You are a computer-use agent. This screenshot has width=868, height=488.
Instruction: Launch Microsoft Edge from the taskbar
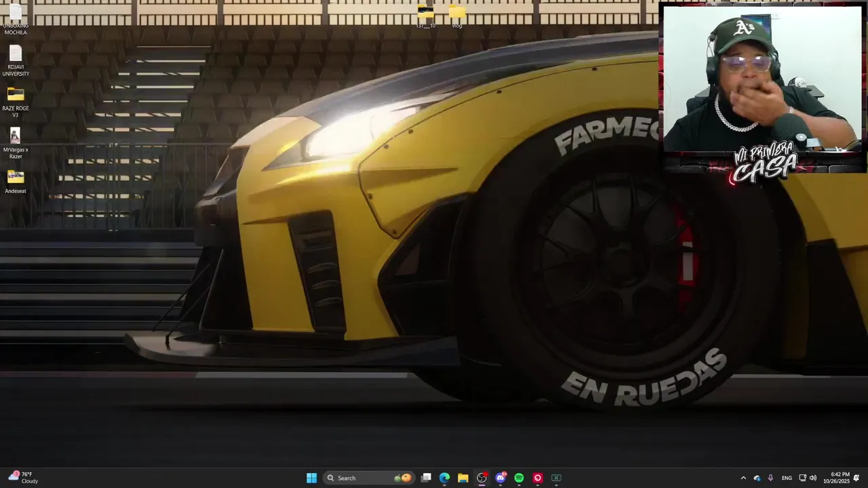point(444,478)
